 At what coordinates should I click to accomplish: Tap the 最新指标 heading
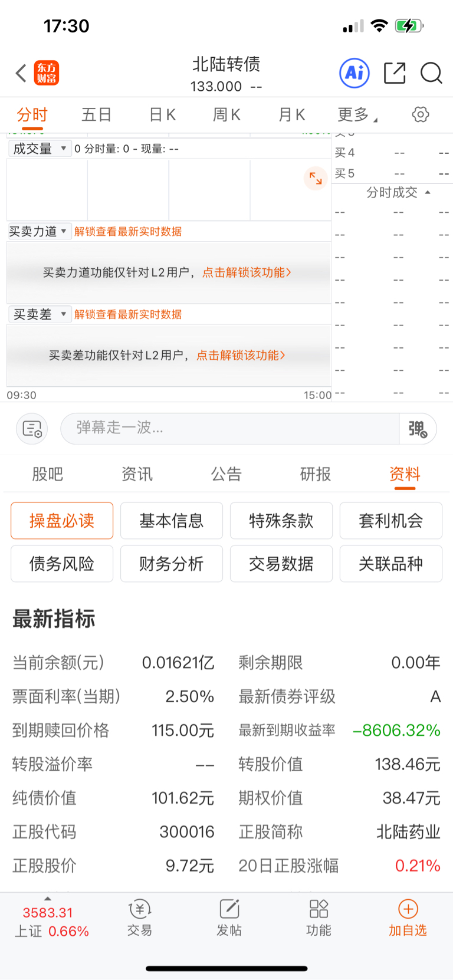(x=54, y=619)
